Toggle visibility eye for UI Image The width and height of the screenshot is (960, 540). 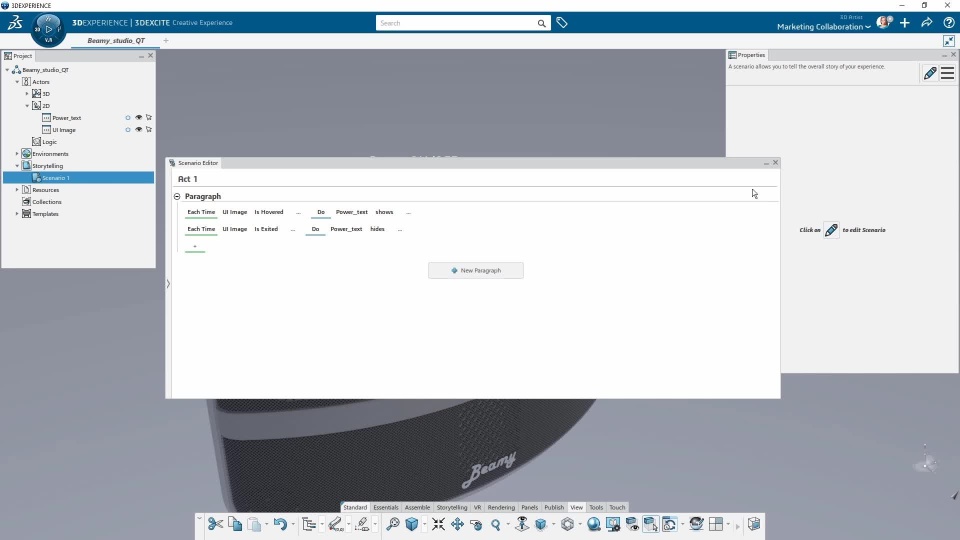pos(138,130)
